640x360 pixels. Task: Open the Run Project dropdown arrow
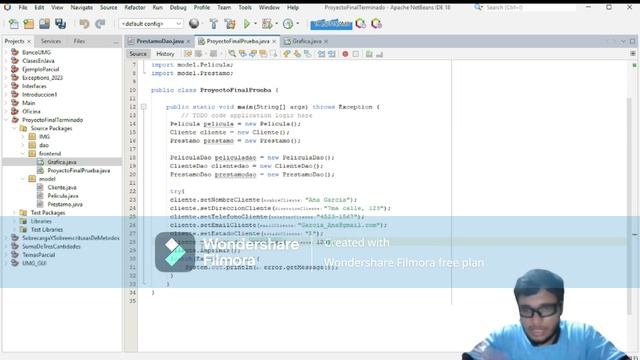pos(256,24)
